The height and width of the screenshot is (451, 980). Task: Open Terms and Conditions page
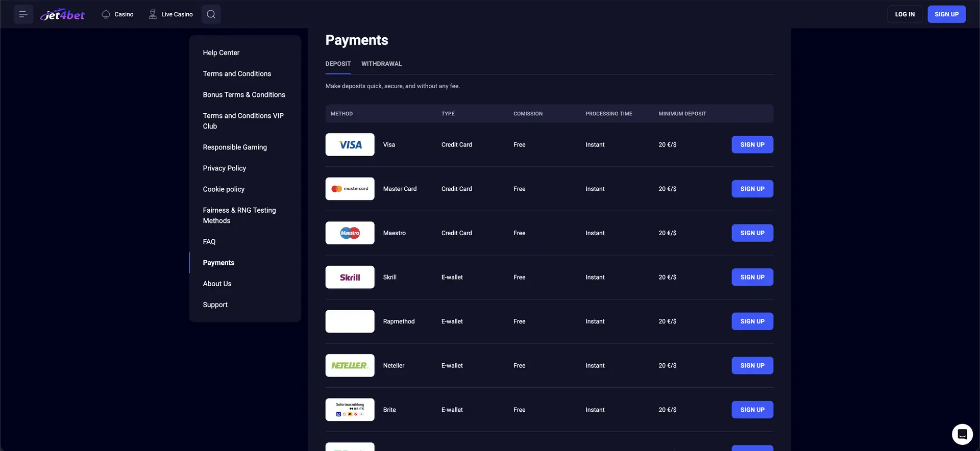coord(237,73)
